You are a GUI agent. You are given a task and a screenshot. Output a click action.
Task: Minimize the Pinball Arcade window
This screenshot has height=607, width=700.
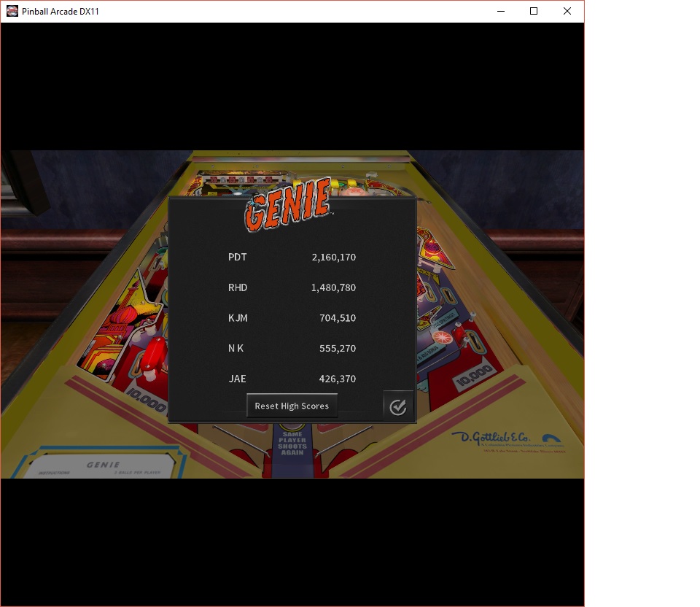(x=501, y=11)
